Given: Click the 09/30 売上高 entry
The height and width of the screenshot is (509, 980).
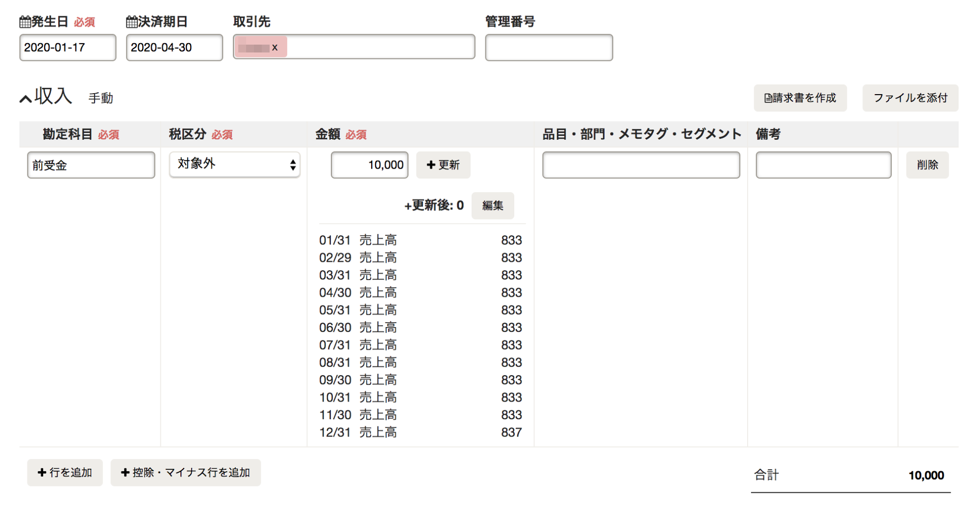Looking at the screenshot, I should point(421,380).
